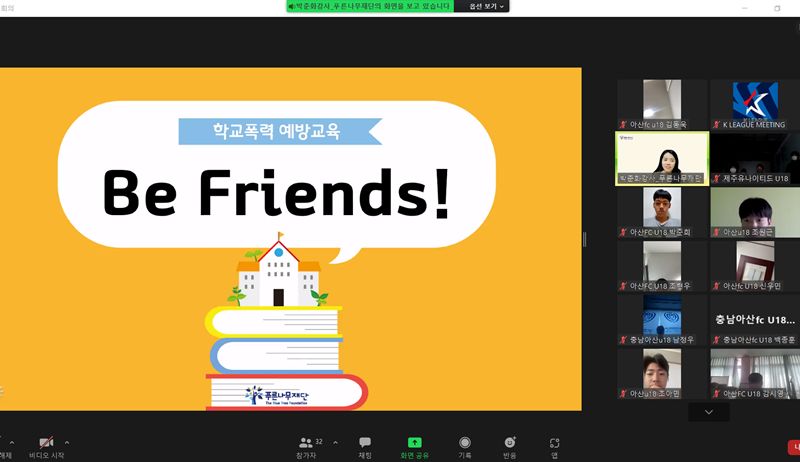The width and height of the screenshot is (800, 462).
Task: Click the Start Video camera icon
Action: pyautogui.click(x=46, y=442)
